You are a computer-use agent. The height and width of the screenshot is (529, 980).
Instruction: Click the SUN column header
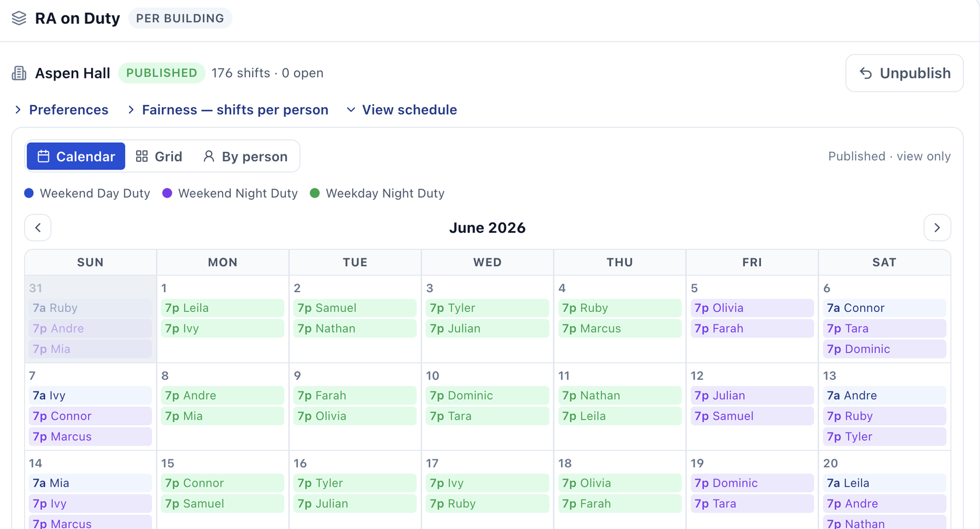(x=91, y=262)
